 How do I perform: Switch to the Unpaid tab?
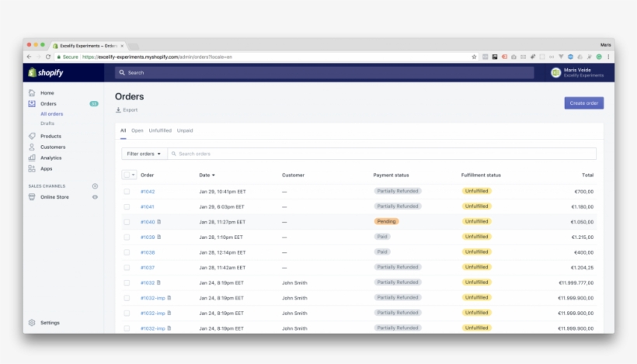pyautogui.click(x=185, y=130)
